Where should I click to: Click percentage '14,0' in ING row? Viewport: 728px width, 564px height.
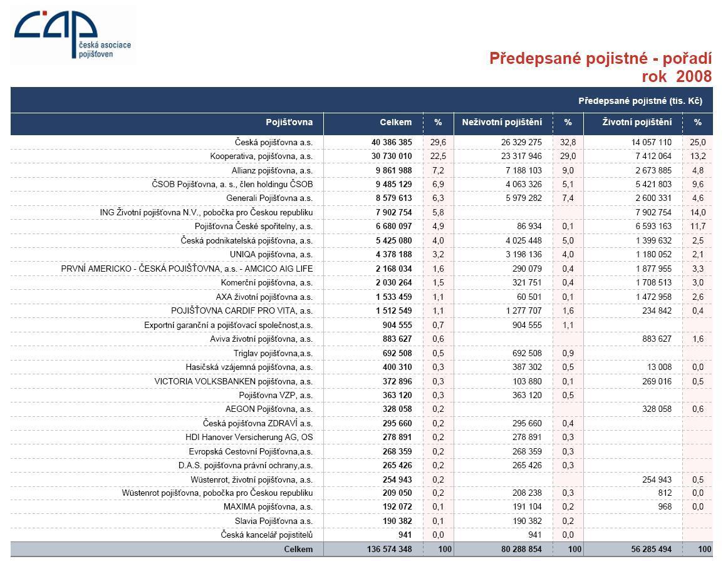[x=698, y=212]
